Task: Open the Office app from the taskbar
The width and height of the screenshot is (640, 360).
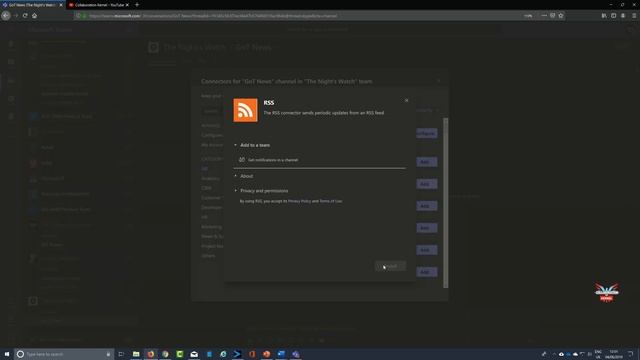Action: [x=252, y=354]
